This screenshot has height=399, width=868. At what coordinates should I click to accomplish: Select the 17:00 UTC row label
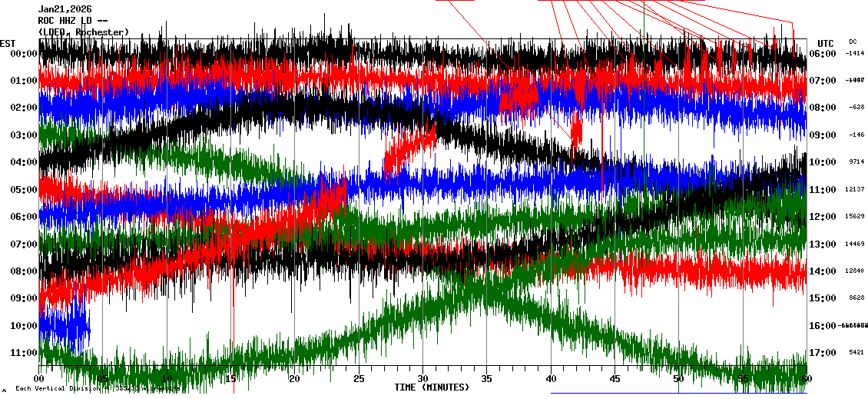pos(825,353)
